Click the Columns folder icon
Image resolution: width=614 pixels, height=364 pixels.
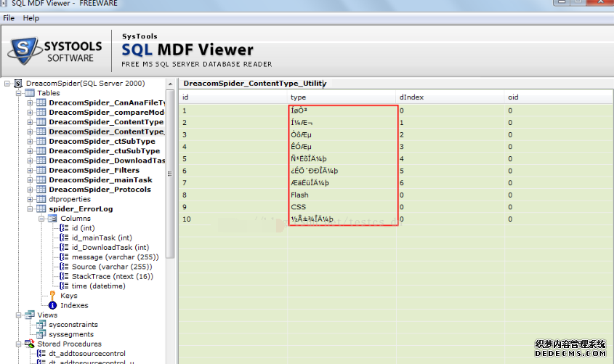tap(52, 219)
